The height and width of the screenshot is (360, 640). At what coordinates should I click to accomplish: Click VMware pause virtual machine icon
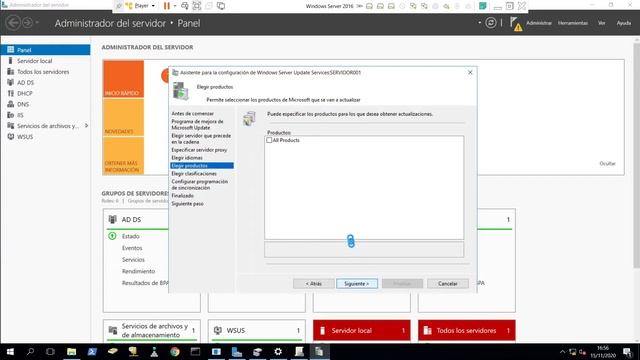(167, 6)
